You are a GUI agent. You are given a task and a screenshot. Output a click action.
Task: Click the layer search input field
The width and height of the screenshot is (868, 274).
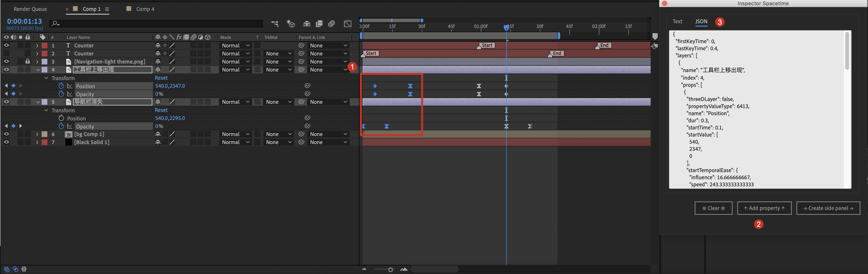[x=156, y=24]
